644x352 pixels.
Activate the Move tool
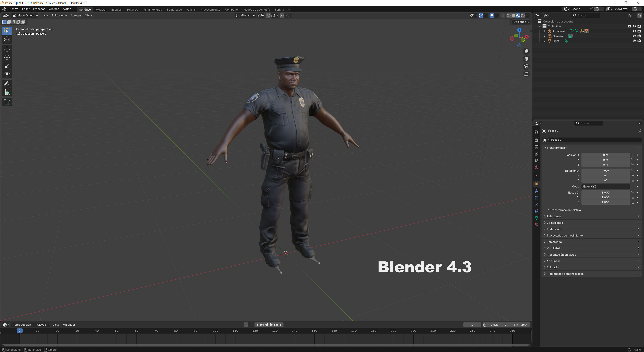(x=7, y=49)
